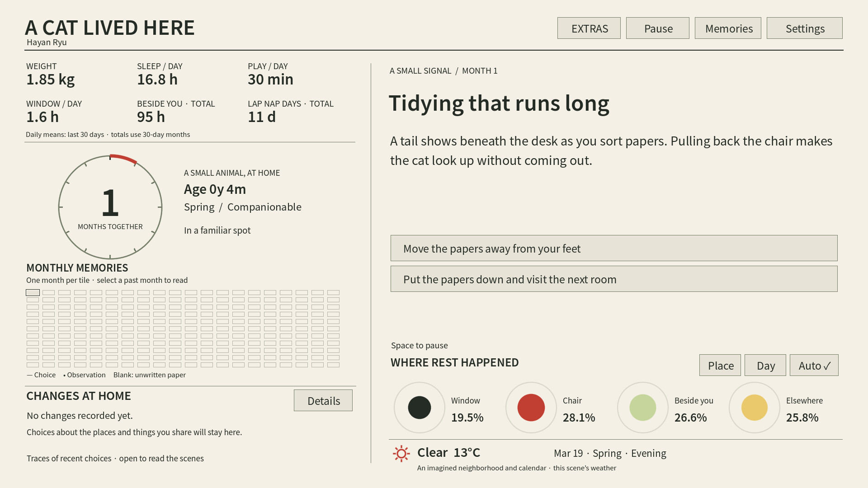868x488 pixels.
Task: Click the sleep per day value 16.8 h
Action: (x=157, y=80)
